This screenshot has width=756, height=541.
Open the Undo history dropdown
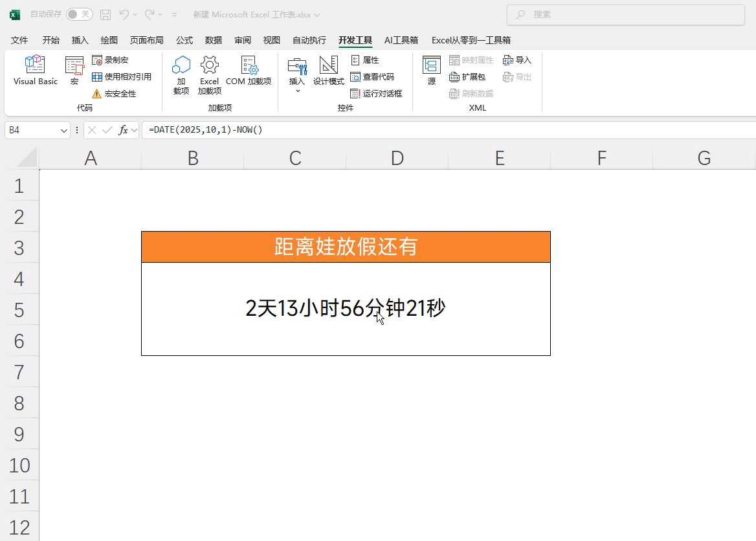(135, 15)
